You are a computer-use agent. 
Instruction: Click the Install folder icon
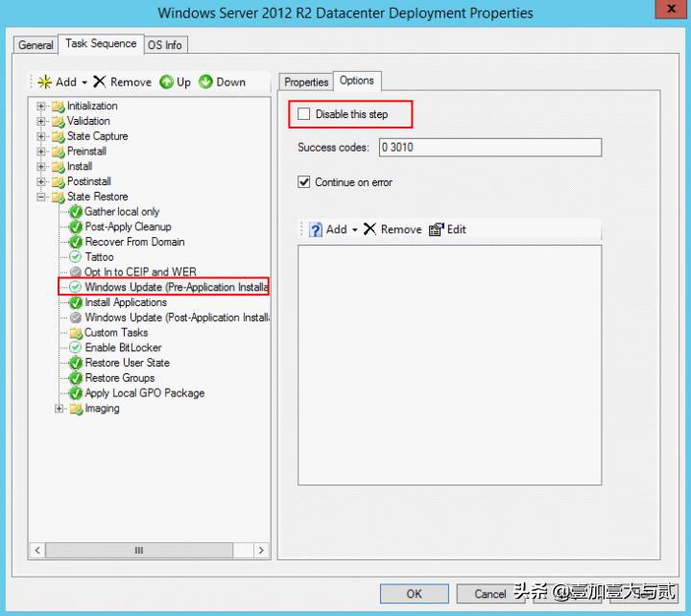(x=59, y=167)
